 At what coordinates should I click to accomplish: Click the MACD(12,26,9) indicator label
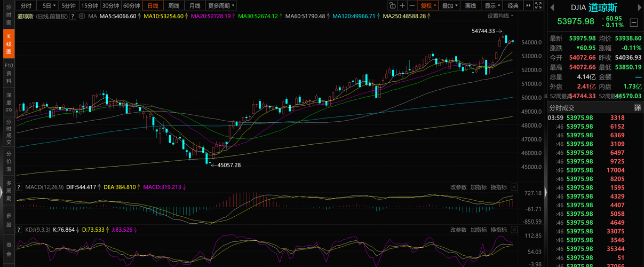[44, 187]
